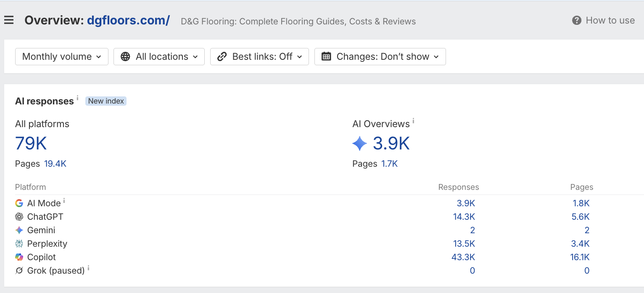Screen dimensions: 644x293
Task: Click info icon next to Grok (paused)
Action: click(88, 268)
